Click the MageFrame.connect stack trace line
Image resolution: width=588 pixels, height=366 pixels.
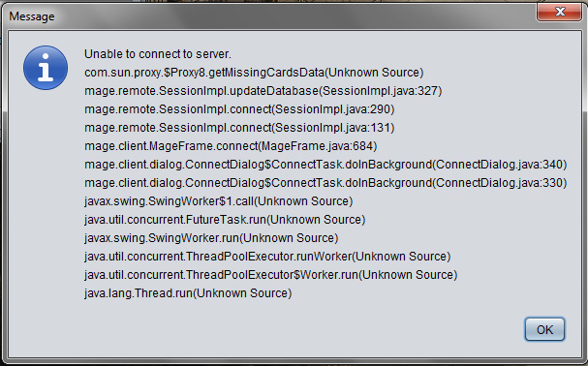click(x=231, y=146)
